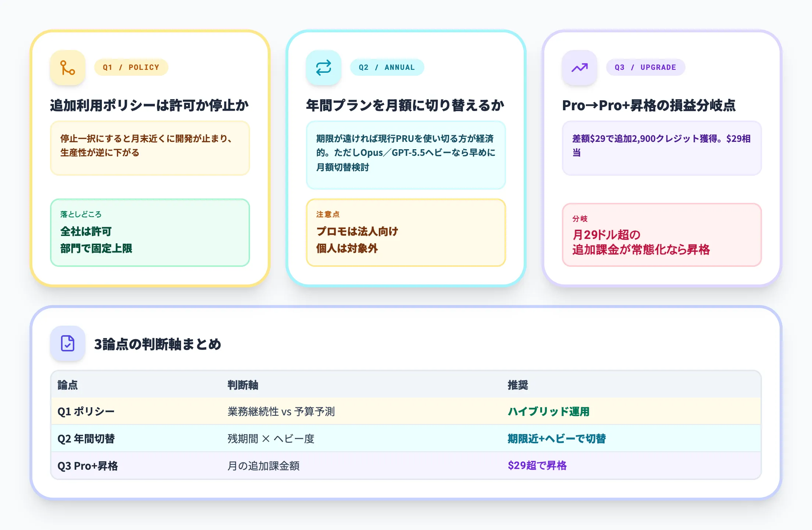812x530 pixels.
Task: Click the 3論点の判断軸まとめ heading
Action: click(x=158, y=344)
